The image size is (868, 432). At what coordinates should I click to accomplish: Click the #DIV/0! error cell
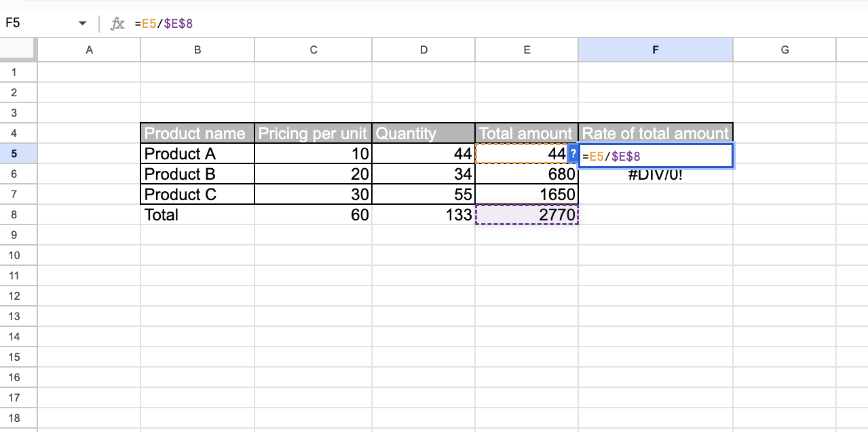pyautogui.click(x=656, y=175)
